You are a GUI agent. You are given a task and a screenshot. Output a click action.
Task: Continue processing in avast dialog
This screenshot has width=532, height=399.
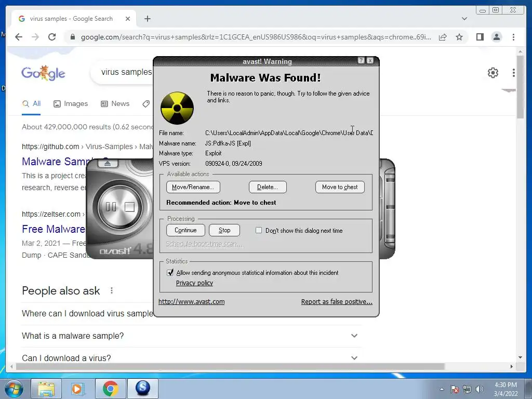[x=185, y=230]
